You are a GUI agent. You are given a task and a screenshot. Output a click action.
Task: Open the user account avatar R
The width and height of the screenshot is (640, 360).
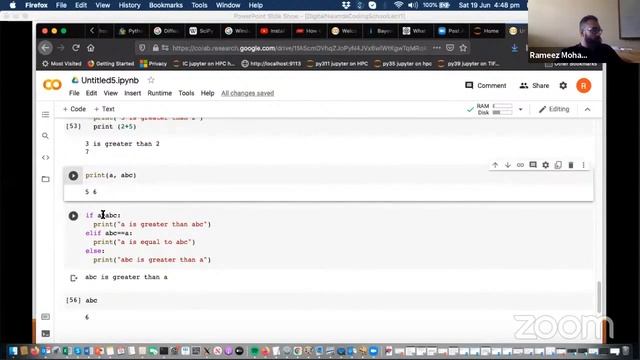click(584, 86)
